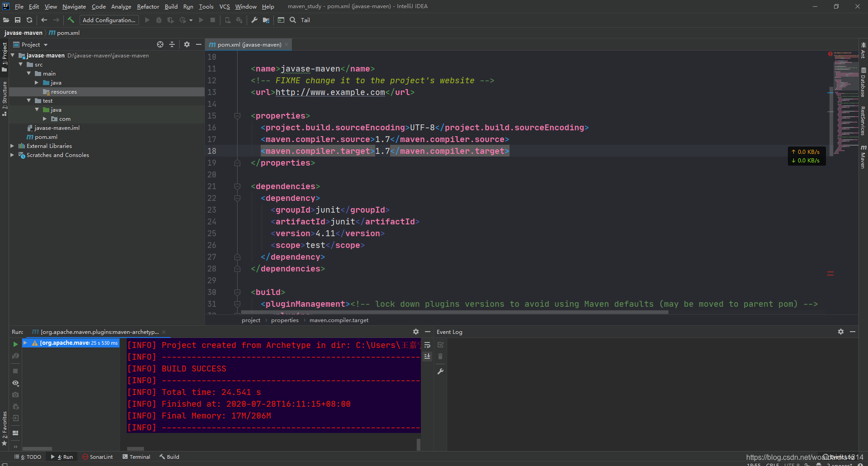Collapse the test folder arrow
This screenshot has height=466, width=868.
29,100
